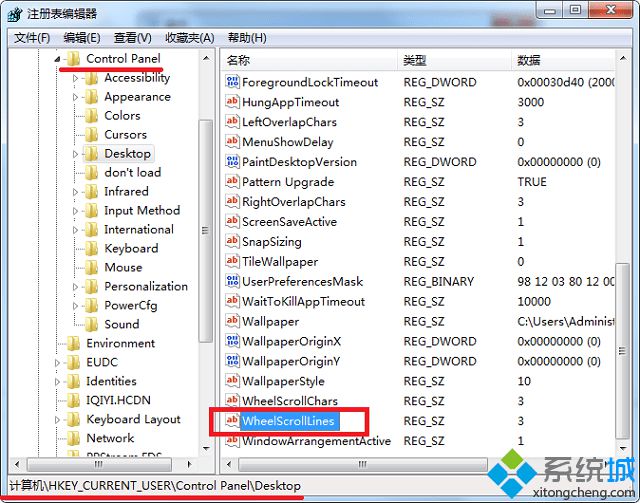Screen dimensions: 640x503
Task: Click the RightOverlapChars string icon
Action: pyautogui.click(x=232, y=201)
